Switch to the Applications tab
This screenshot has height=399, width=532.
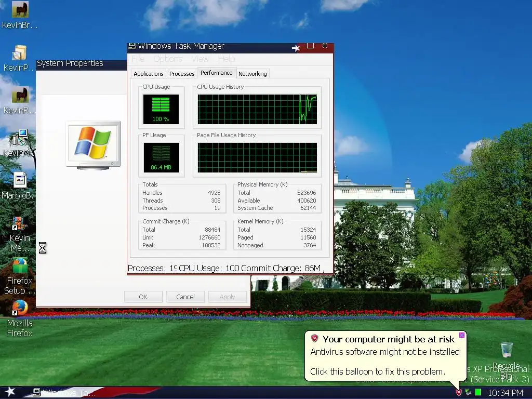click(148, 74)
